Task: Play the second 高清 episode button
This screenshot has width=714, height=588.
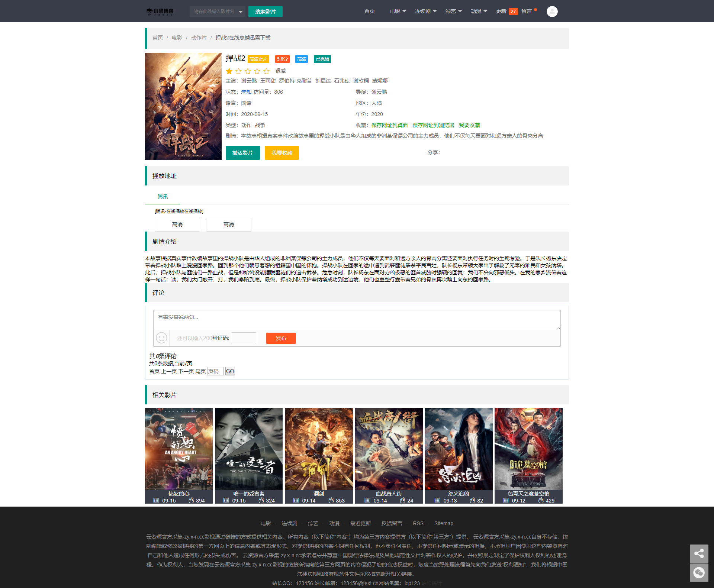Action: coord(229,224)
